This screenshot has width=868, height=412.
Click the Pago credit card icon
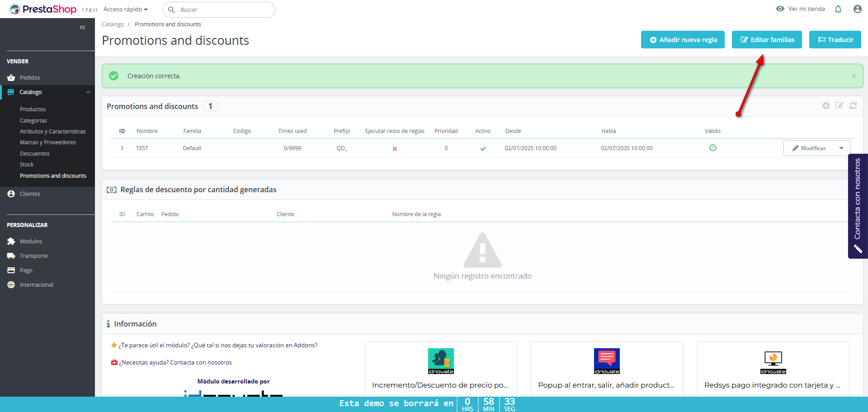pos(11,270)
